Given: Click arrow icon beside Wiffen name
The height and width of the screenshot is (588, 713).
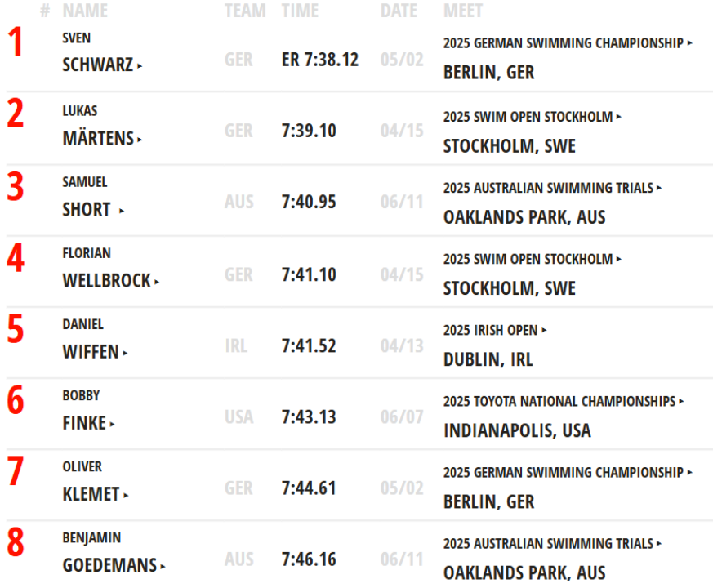Looking at the screenshot, I should 125,353.
